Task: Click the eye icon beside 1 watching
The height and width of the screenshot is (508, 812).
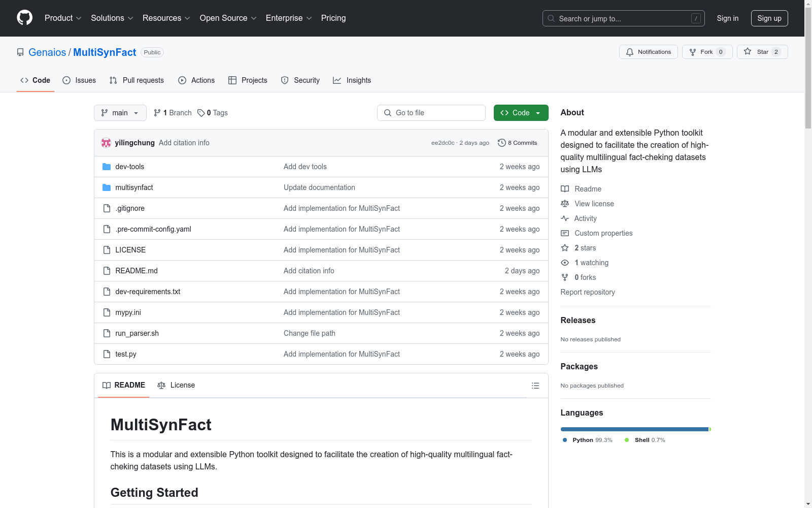Action: tap(565, 263)
